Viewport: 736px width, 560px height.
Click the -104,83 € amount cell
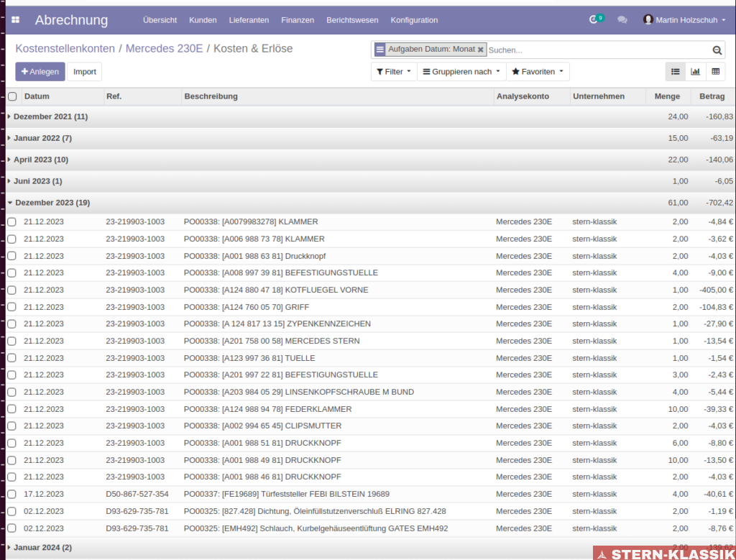pyautogui.click(x=717, y=307)
